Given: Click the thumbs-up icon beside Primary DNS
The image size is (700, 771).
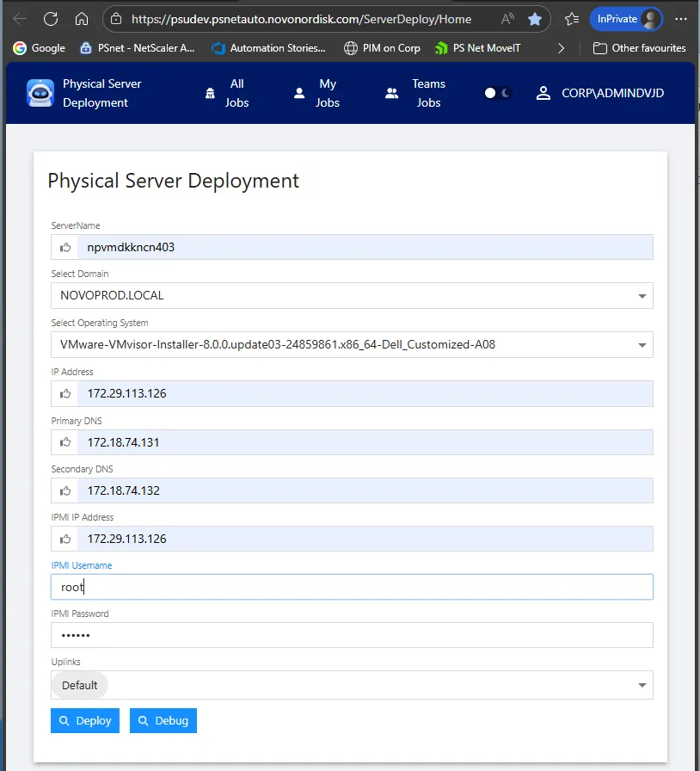Looking at the screenshot, I should (x=65, y=442).
